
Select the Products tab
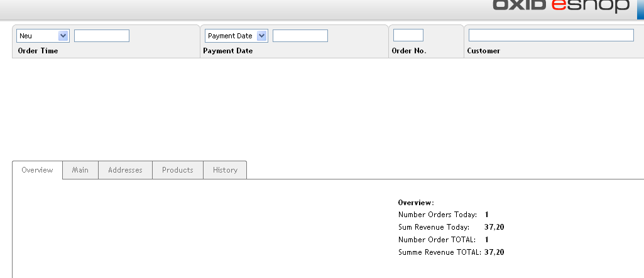(x=178, y=170)
